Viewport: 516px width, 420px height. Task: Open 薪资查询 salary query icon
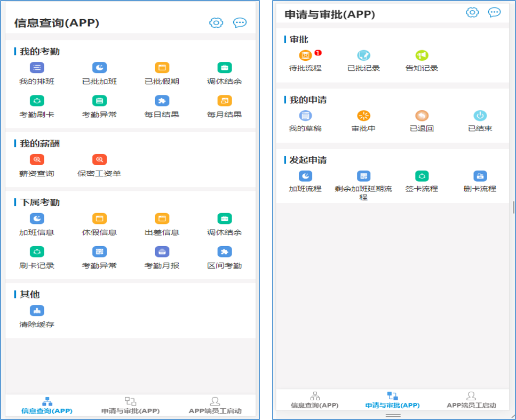pyautogui.click(x=37, y=159)
